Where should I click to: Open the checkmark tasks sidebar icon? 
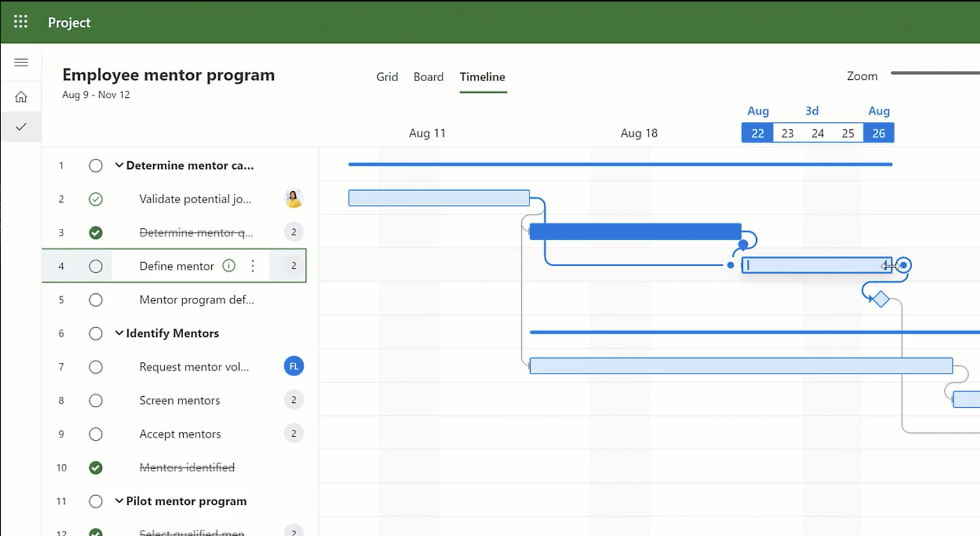click(x=21, y=127)
